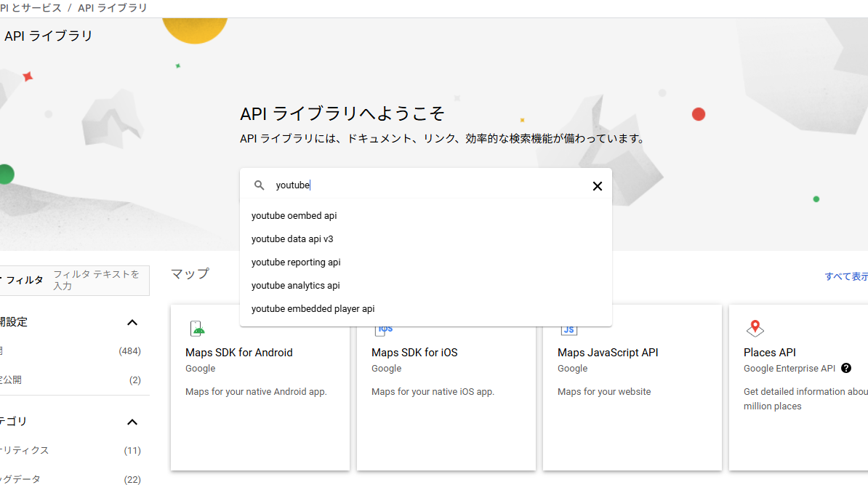The width and height of the screenshot is (868, 485).
Task: Select the youtube analytics api suggestion
Action: coord(294,285)
